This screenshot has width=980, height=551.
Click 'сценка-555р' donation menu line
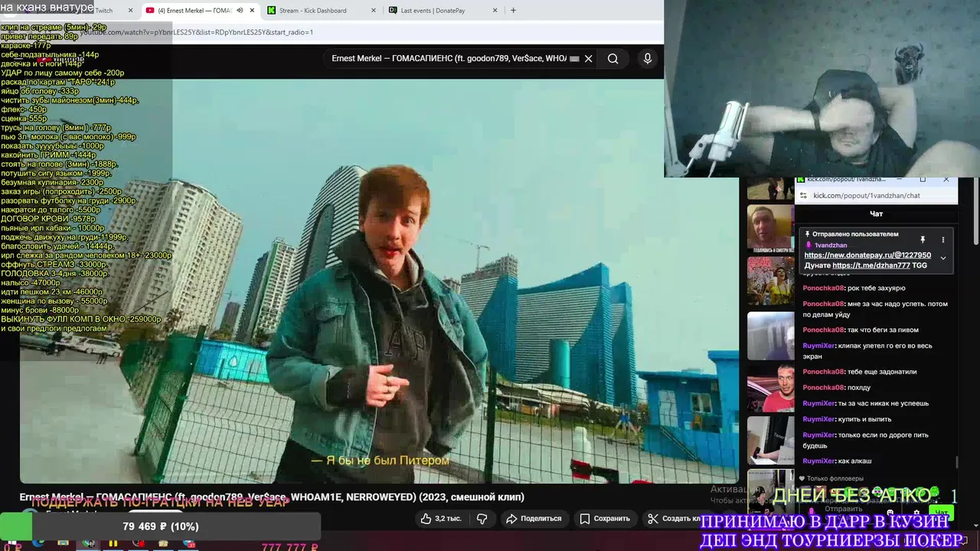(x=24, y=119)
